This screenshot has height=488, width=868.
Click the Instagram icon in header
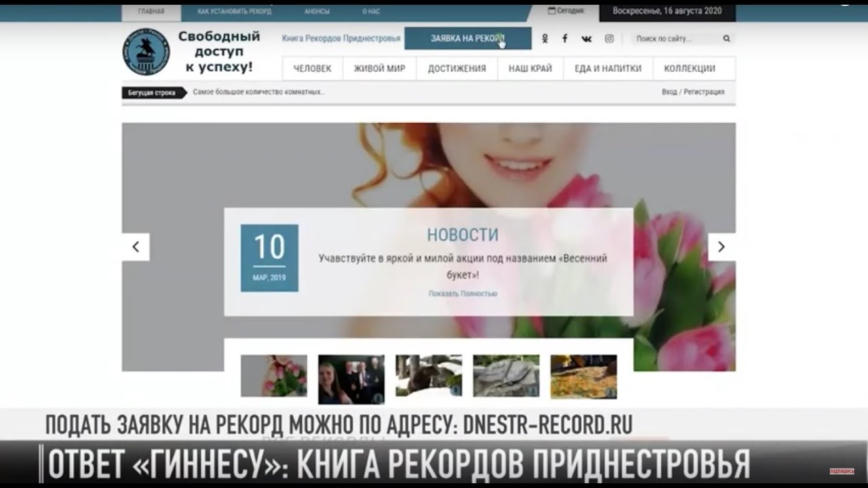pos(609,39)
